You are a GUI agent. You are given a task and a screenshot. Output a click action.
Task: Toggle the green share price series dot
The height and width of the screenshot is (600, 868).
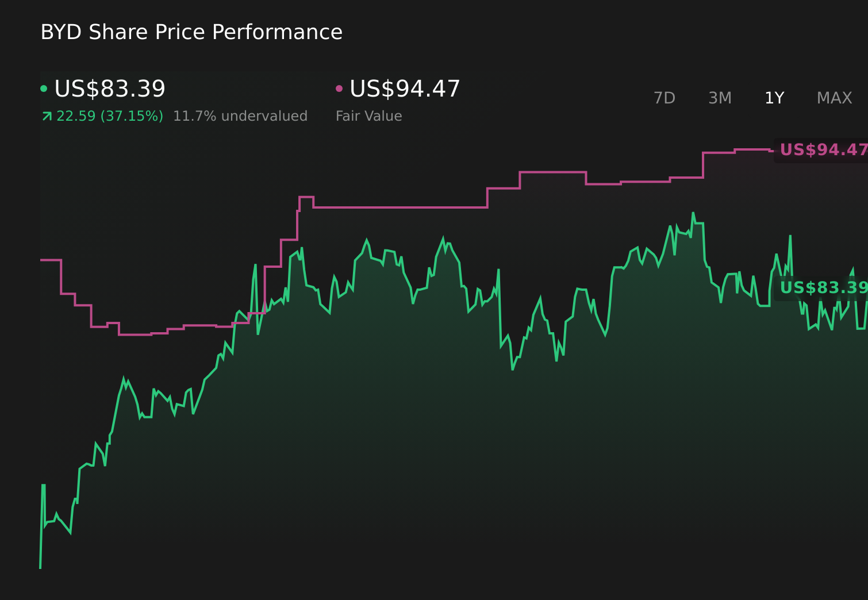coord(44,89)
